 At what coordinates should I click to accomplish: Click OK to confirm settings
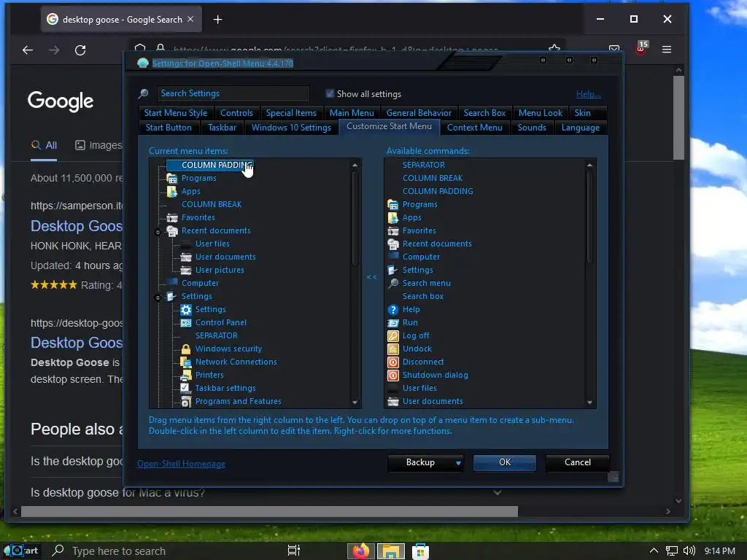[x=505, y=462]
